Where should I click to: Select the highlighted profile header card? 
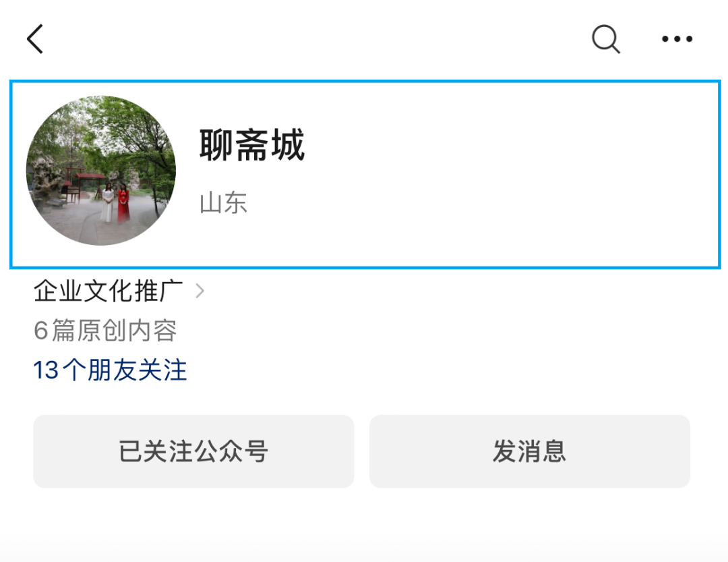click(x=365, y=174)
